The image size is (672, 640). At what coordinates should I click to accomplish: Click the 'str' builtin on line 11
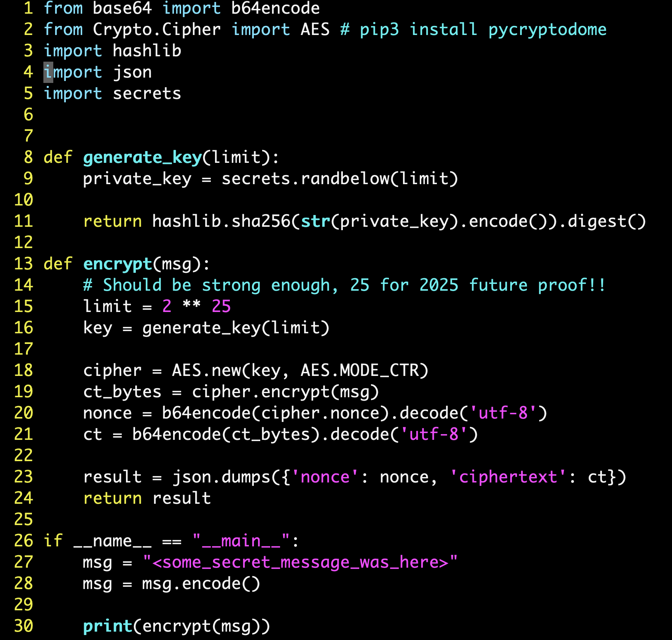click(x=315, y=221)
